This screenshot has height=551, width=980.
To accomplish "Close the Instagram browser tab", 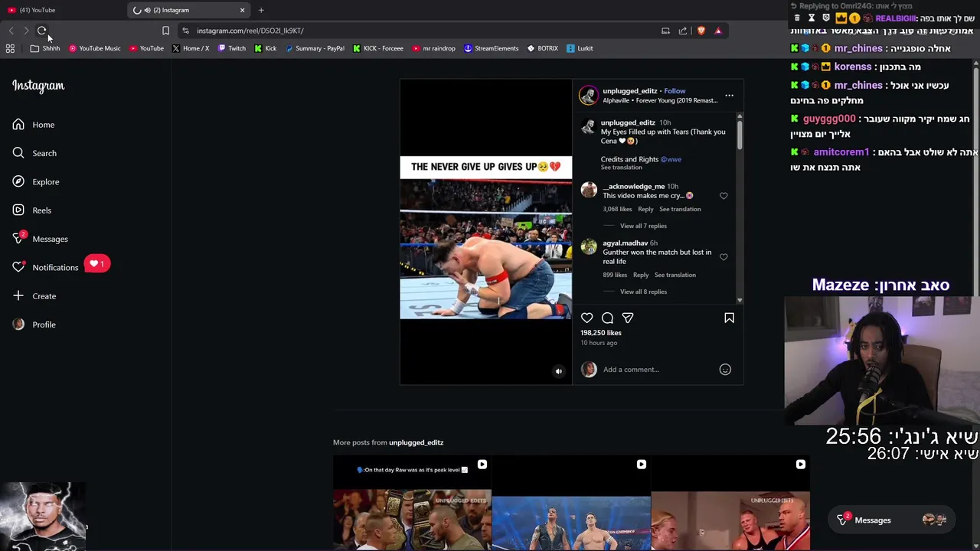I will [242, 10].
